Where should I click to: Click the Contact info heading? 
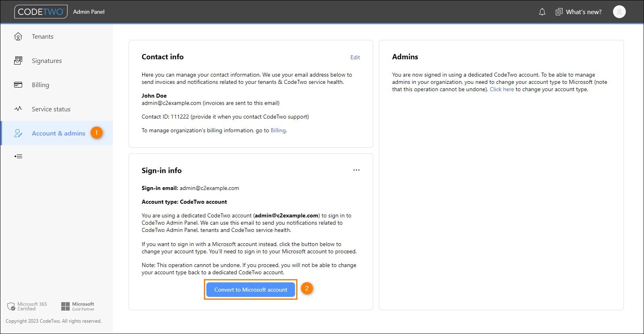(162, 57)
